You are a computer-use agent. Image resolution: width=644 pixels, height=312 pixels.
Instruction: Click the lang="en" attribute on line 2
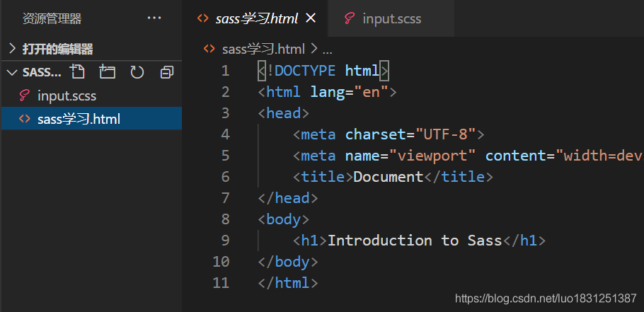tap(349, 92)
